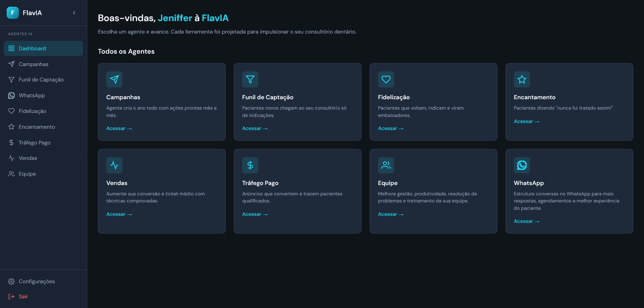Image resolution: width=644 pixels, height=308 pixels.
Task: Select Campanhas in the sidebar menu
Action: pos(33,64)
